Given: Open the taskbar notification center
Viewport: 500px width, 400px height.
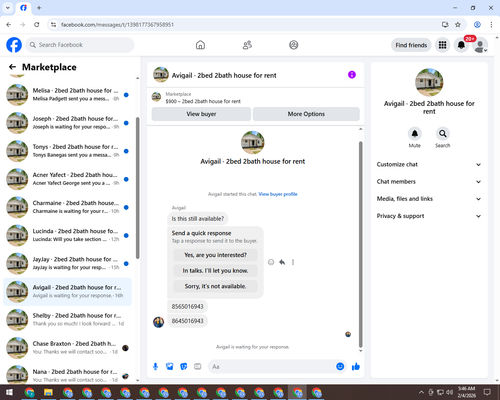Looking at the screenshot, I should (x=487, y=392).
